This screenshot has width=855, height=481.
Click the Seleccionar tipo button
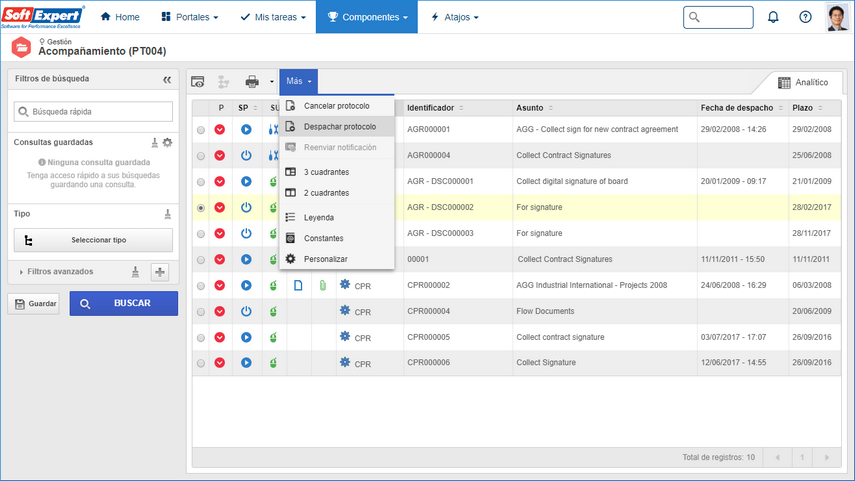[x=93, y=240]
